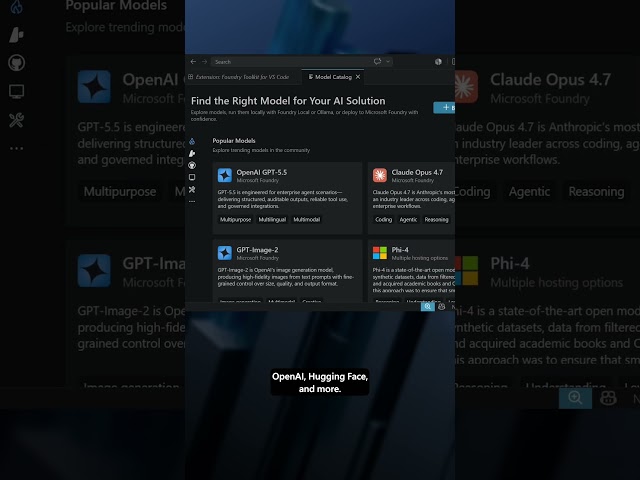This screenshot has width=640, height=480.
Task: Open the crossed tools icon in activity bar
Action: [x=192, y=189]
